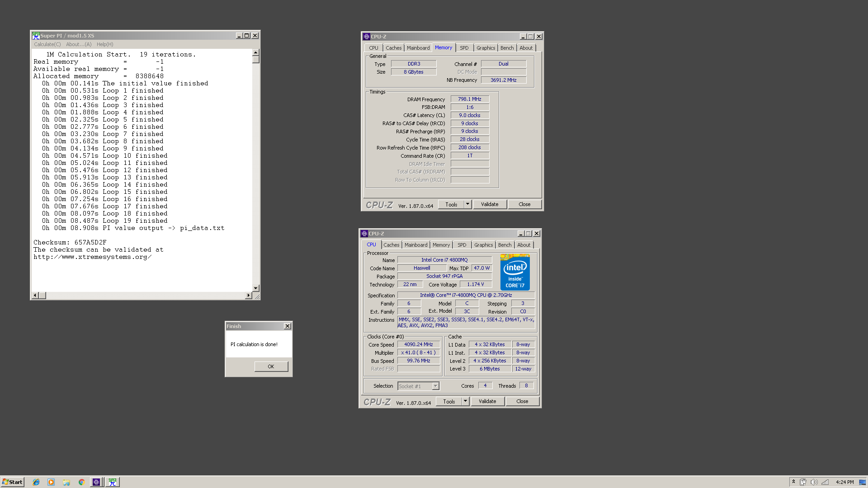Select Graphics tab in upper CPU-Z window
This screenshot has height=488, width=868.
pos(486,48)
